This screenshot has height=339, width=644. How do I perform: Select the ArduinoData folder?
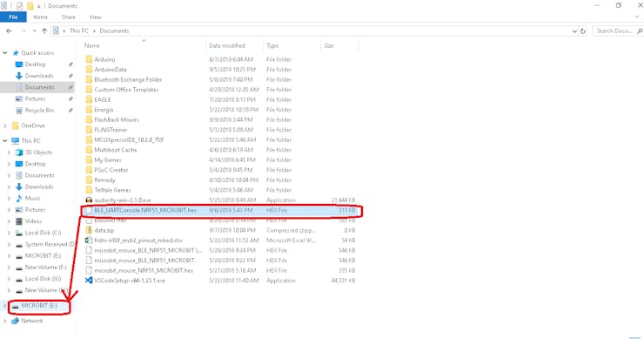[x=110, y=70]
